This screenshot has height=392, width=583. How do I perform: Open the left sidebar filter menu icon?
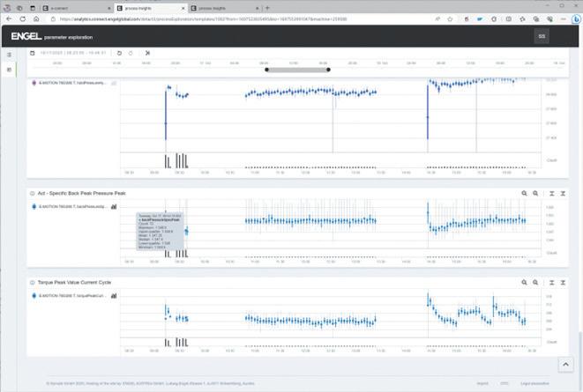pos(10,55)
